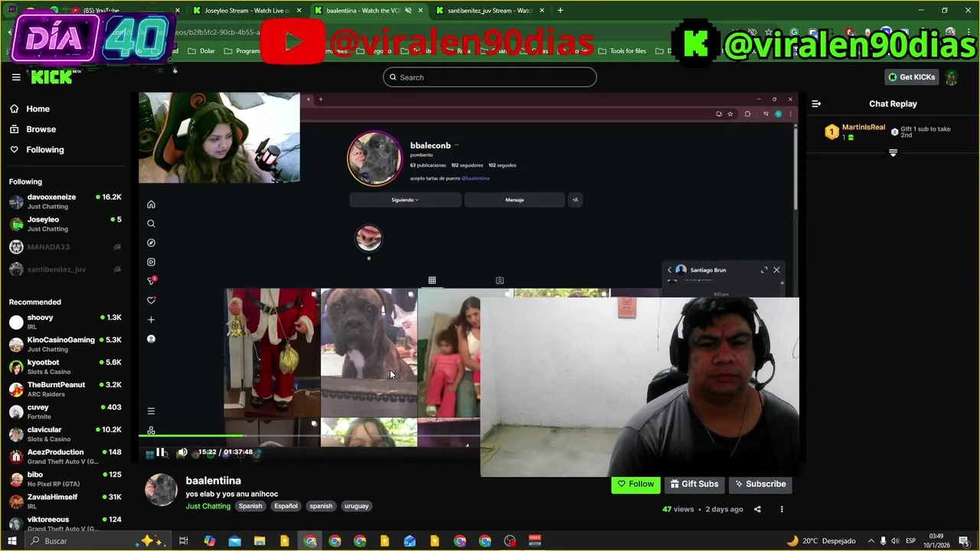This screenshot has height=551, width=980.
Task: Click the Español tag
Action: point(286,506)
